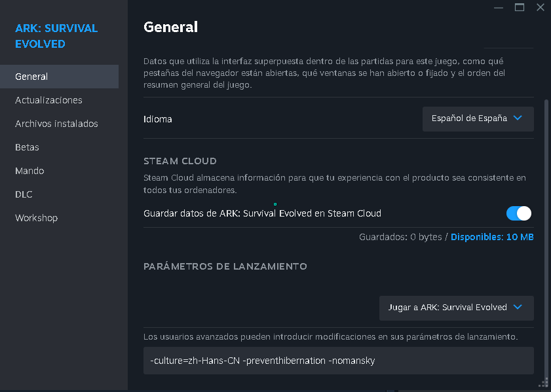Screen dimensions: 551x392
Task: Toggle saving ARK data in Steam Cloud
Action: click(x=519, y=213)
